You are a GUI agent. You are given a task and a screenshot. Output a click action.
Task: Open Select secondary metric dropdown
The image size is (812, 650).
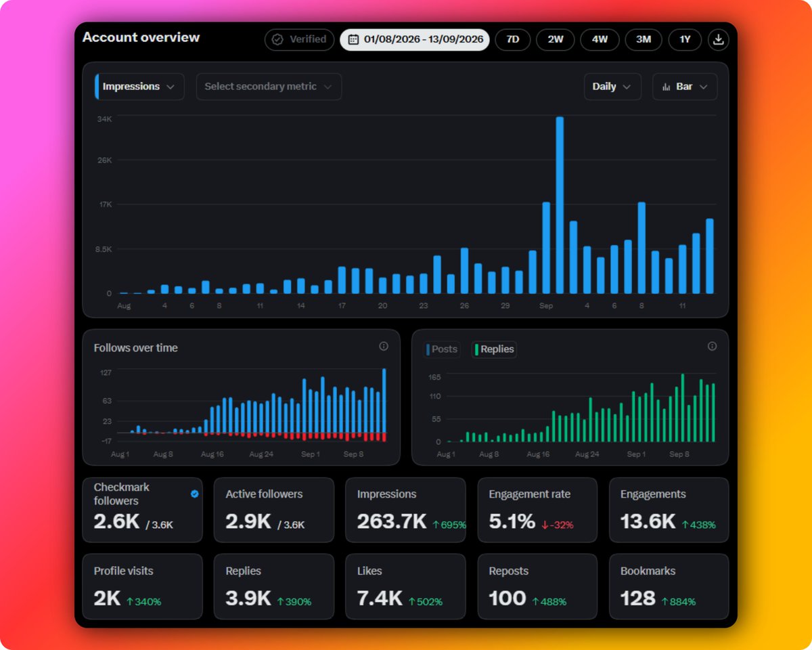coord(269,87)
